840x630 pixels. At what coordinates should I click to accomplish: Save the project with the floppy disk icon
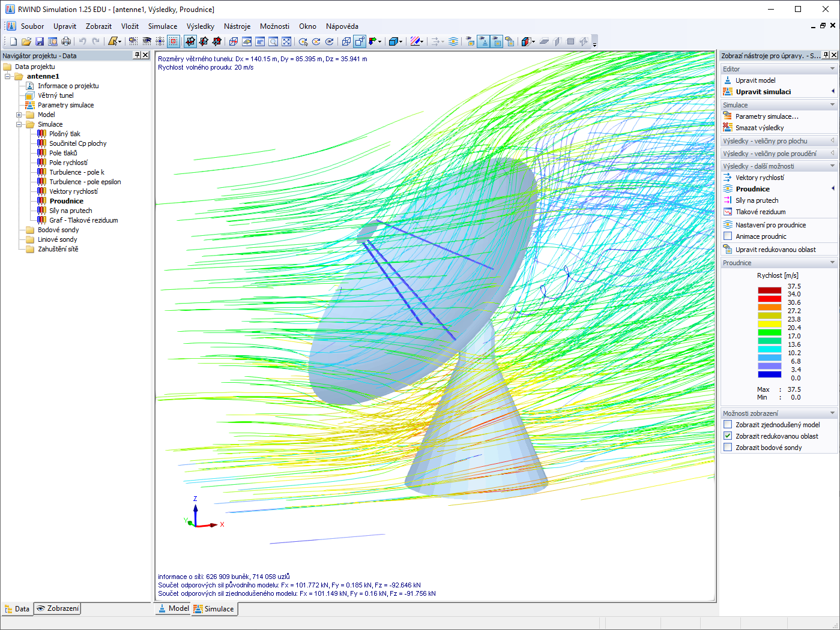pyautogui.click(x=40, y=41)
